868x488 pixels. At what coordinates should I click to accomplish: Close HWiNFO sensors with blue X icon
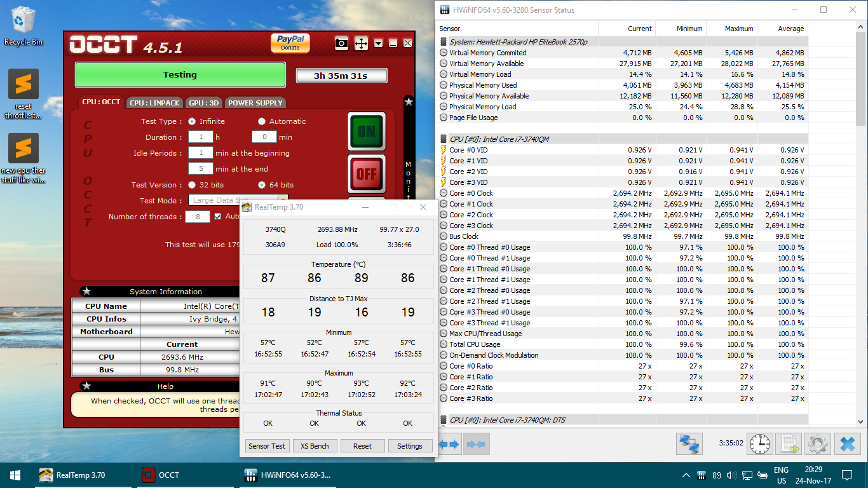847,444
